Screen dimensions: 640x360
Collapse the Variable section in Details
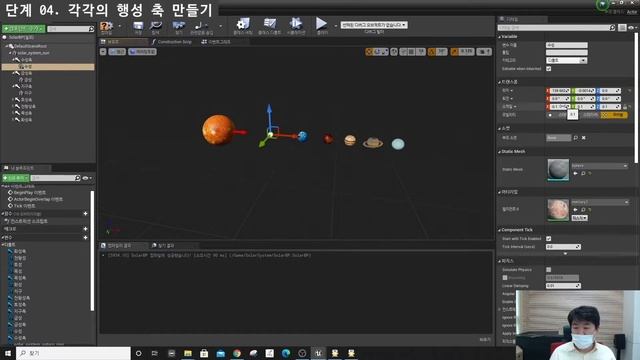(x=500, y=37)
